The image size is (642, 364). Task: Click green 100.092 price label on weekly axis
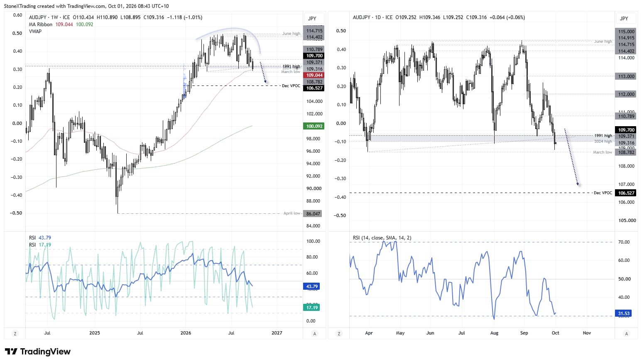click(314, 126)
